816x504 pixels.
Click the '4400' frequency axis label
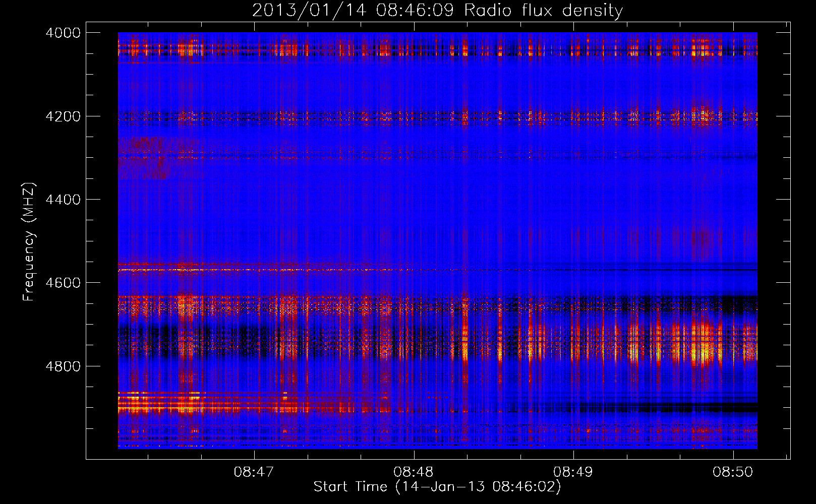point(63,200)
